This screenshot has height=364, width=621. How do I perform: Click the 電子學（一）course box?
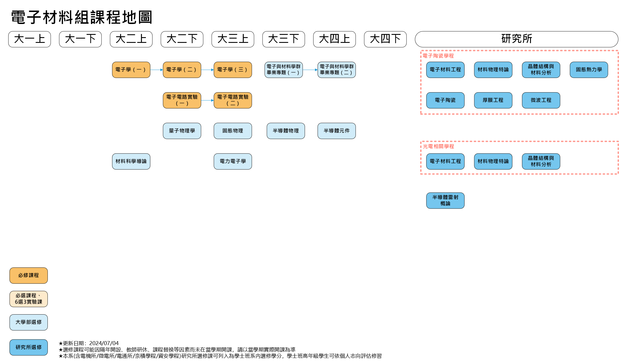click(x=131, y=70)
